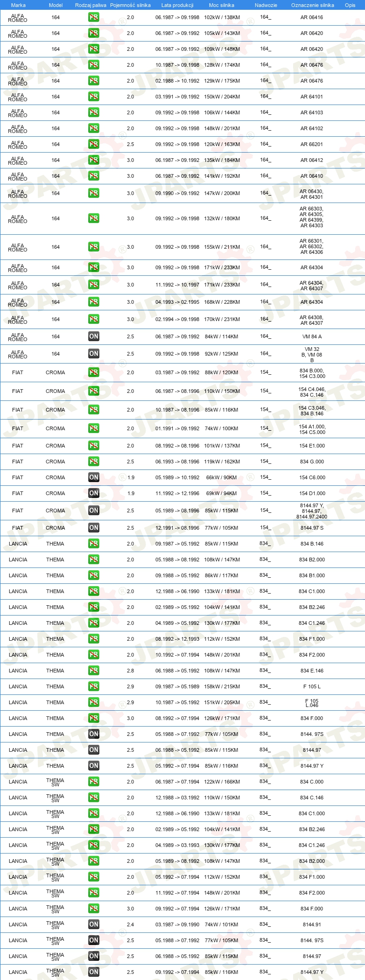Click diesel ON icon in VM 84 A row
The height and width of the screenshot is (980, 365).
[x=94, y=336]
